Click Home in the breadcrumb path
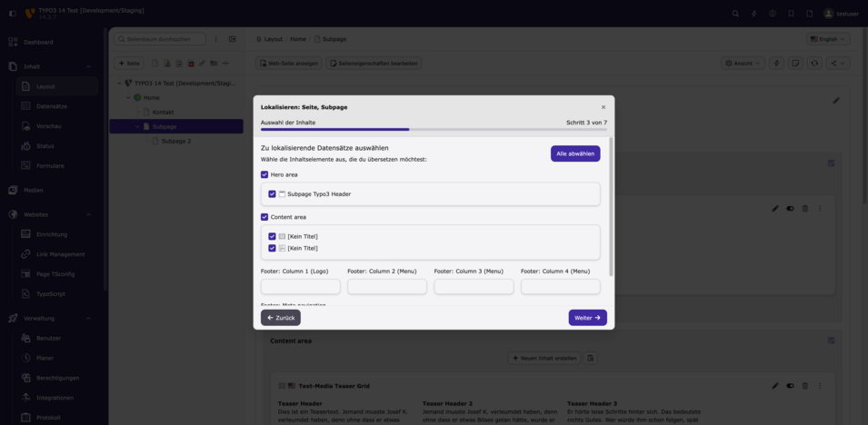 point(298,39)
